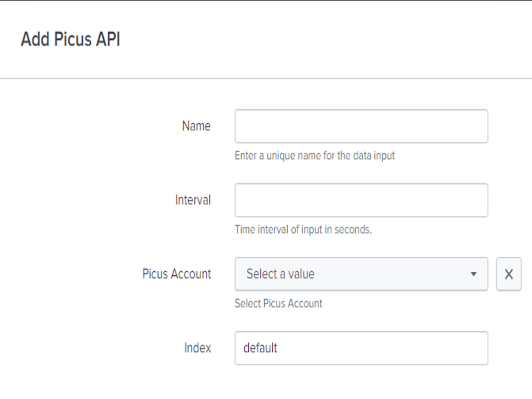Click the 'Picus Account' field label
Screen dimensions: 532x399
[x=177, y=274]
